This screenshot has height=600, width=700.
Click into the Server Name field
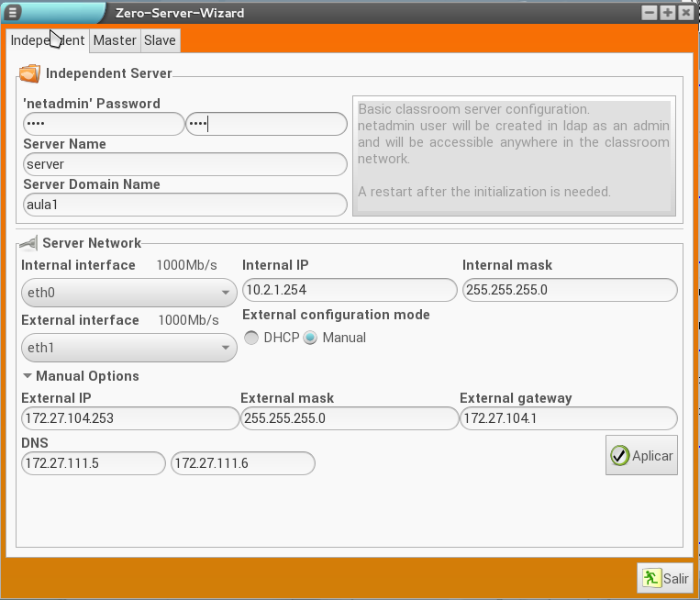click(x=184, y=164)
